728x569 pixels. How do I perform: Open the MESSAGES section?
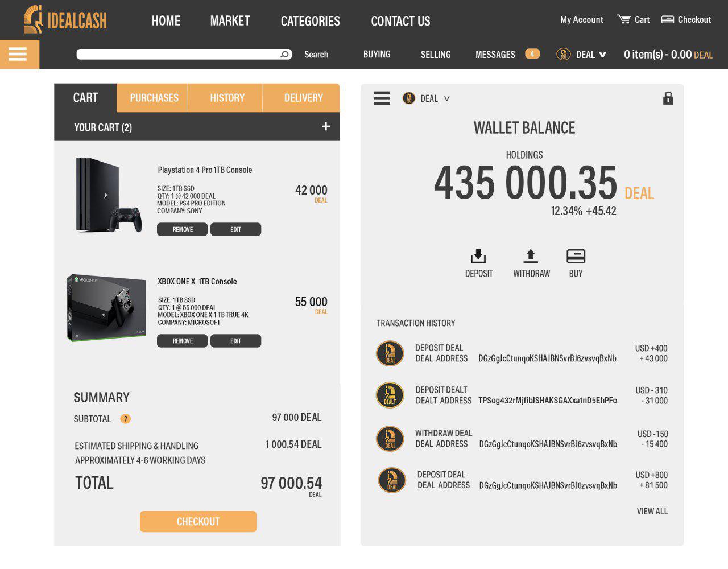(495, 55)
